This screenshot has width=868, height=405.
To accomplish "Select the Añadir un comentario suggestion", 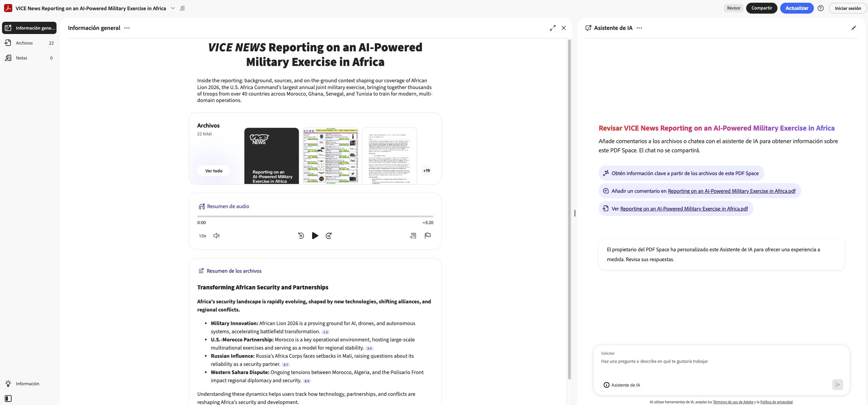I will [x=700, y=191].
